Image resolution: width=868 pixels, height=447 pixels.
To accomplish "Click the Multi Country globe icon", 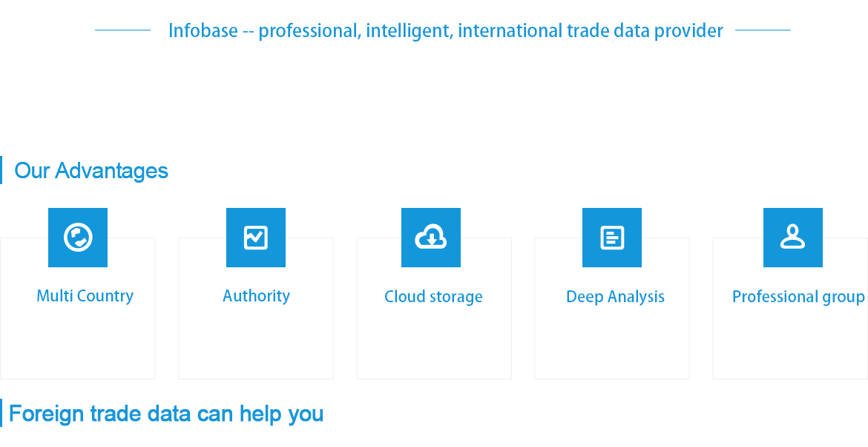I will (x=77, y=238).
